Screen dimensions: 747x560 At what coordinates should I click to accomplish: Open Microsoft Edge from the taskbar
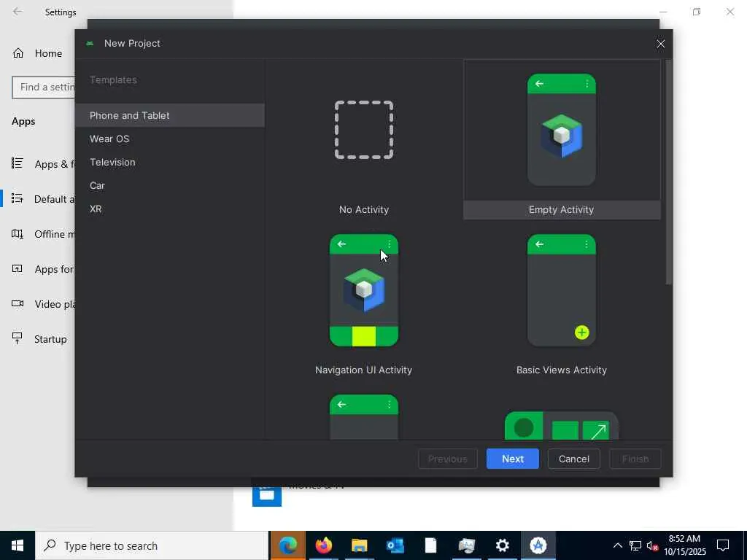click(287, 545)
